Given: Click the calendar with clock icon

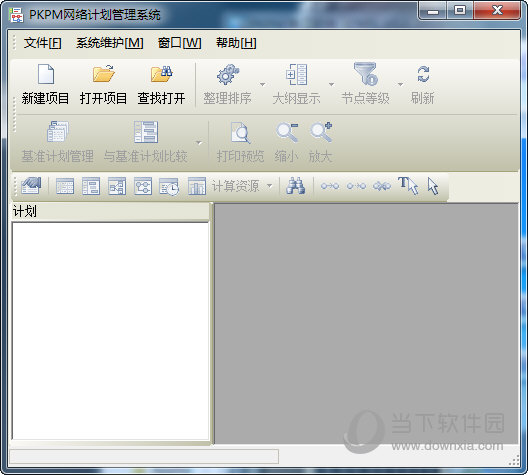Looking at the screenshot, I should (x=169, y=186).
